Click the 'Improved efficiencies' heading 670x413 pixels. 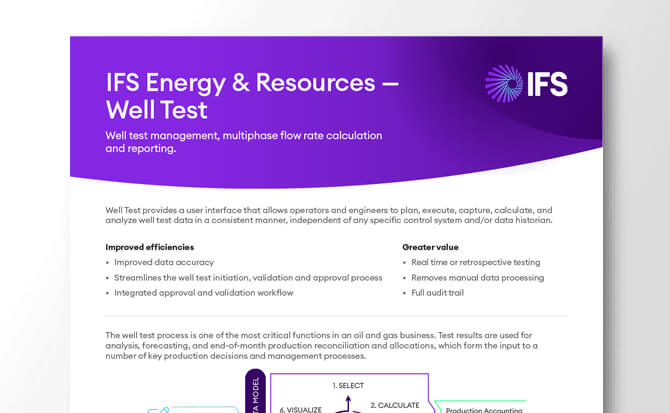pyautogui.click(x=150, y=247)
